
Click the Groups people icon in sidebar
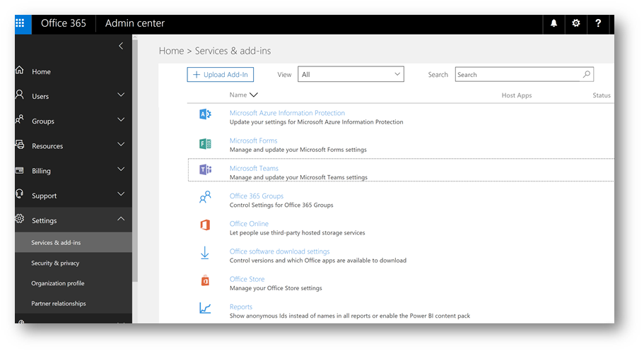click(x=19, y=119)
